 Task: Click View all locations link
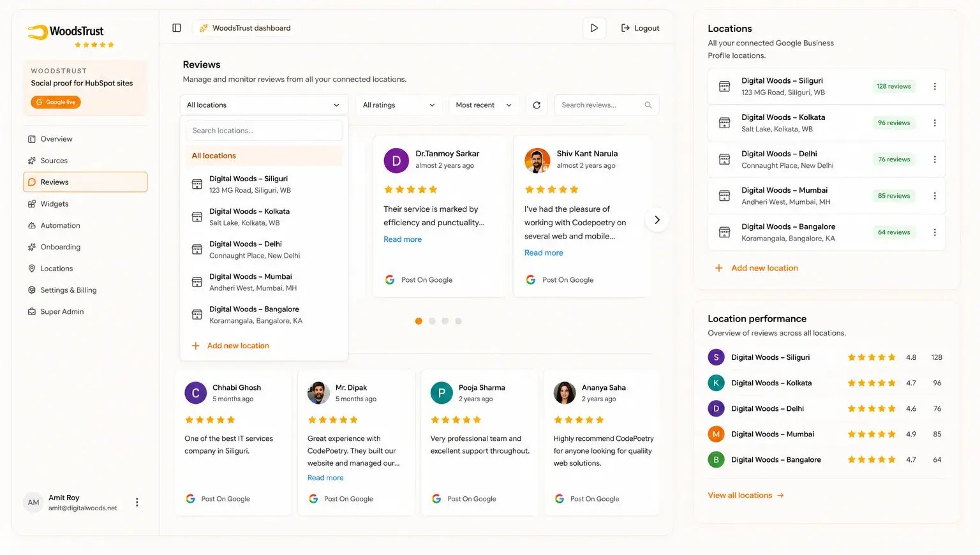coord(746,496)
